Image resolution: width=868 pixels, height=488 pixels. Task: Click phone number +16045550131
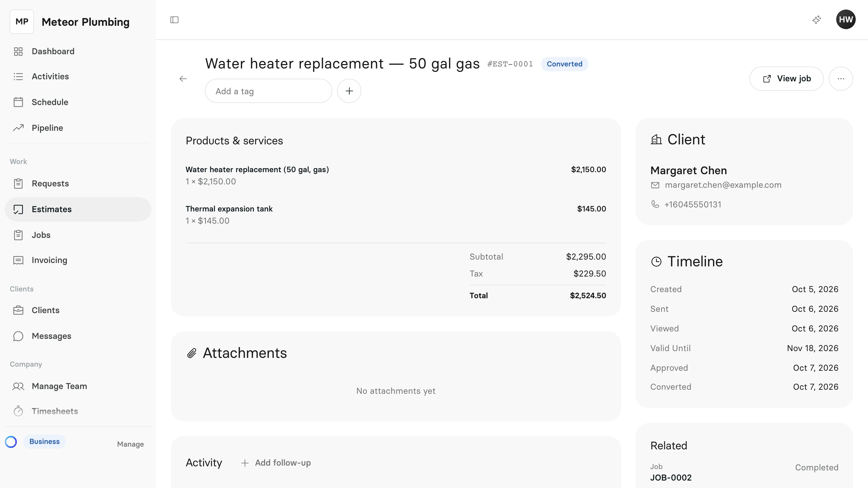click(693, 204)
